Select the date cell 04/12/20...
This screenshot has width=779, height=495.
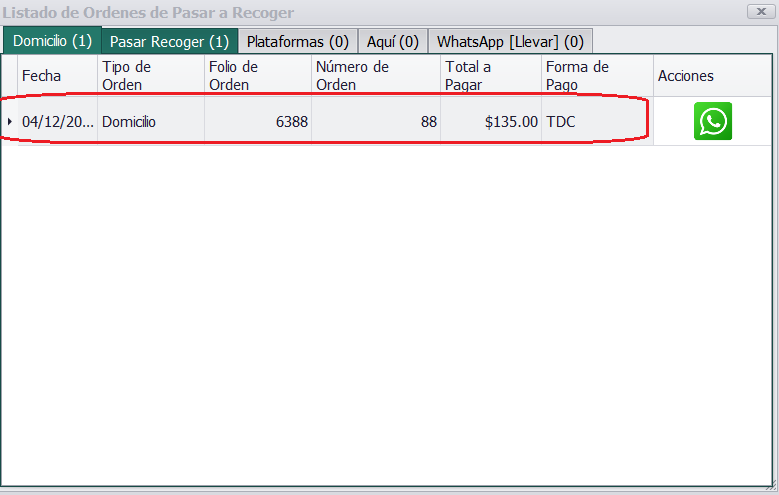point(57,122)
